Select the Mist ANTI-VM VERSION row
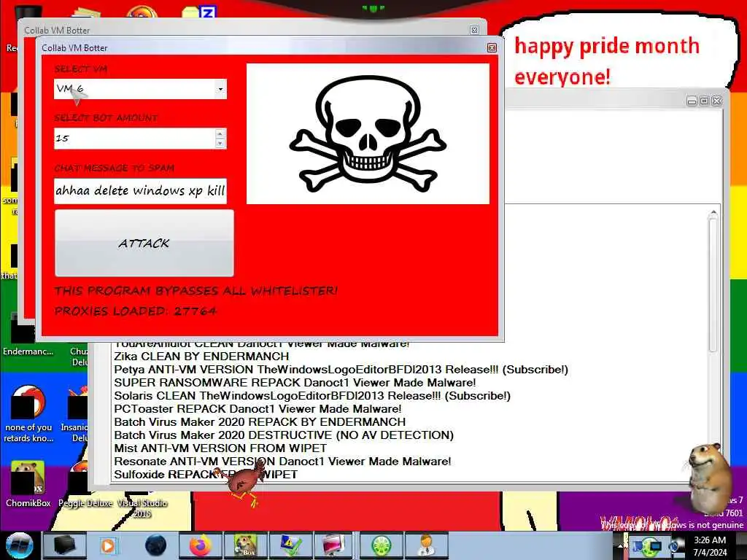This screenshot has height=560, width=747. click(x=220, y=448)
